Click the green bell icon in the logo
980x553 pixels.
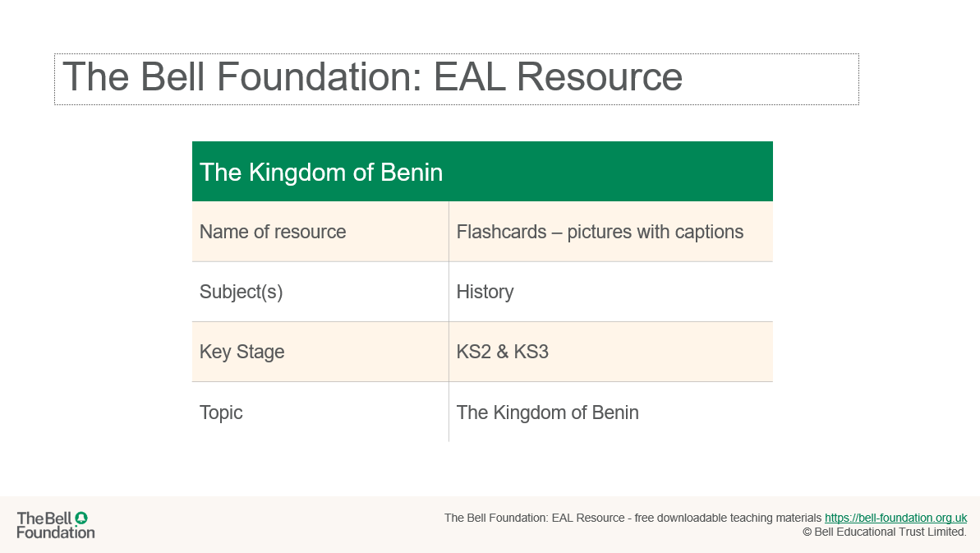[x=81, y=518]
